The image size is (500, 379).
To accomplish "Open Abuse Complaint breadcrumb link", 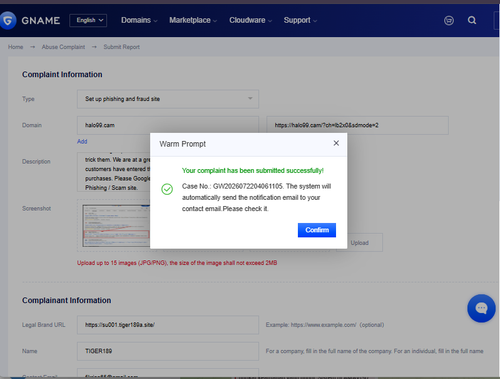I will point(63,47).
